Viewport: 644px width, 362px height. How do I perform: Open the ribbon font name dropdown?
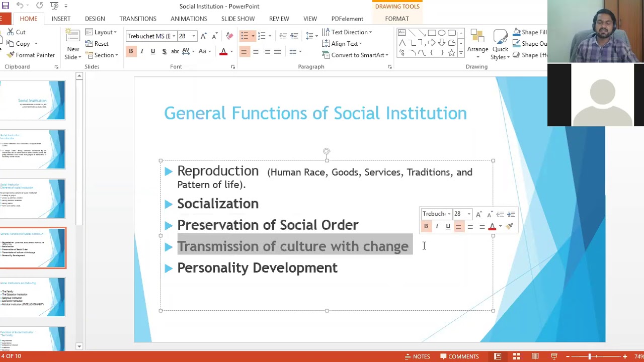pyautogui.click(x=174, y=36)
